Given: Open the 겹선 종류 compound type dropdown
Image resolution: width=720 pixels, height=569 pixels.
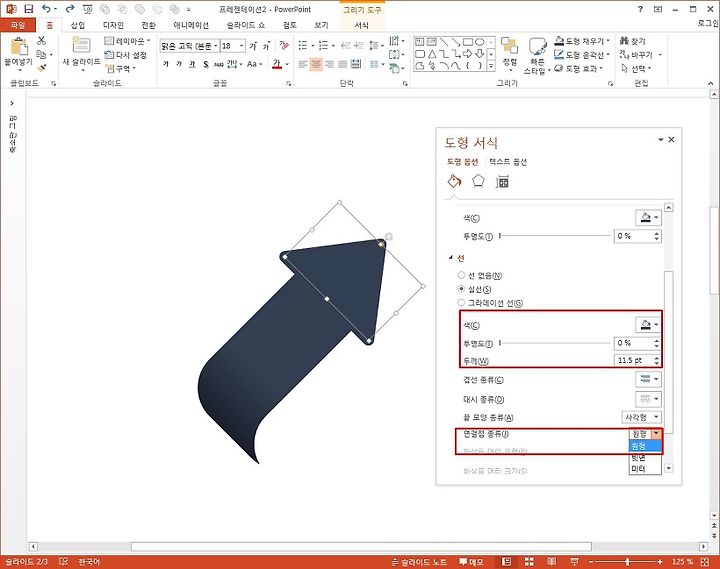Looking at the screenshot, I should pos(648,379).
